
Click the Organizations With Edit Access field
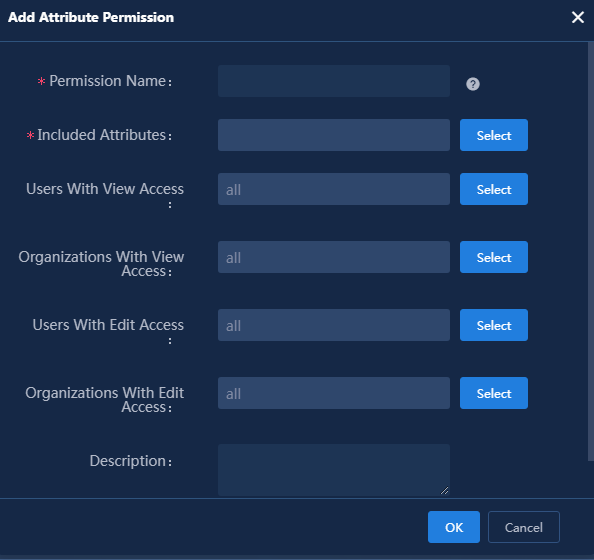tap(334, 393)
